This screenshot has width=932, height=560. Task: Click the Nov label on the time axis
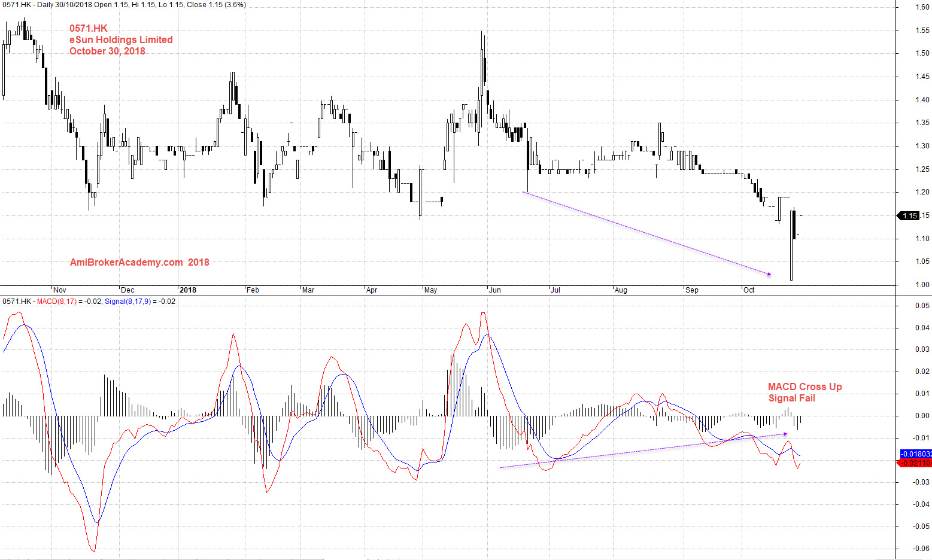point(60,290)
